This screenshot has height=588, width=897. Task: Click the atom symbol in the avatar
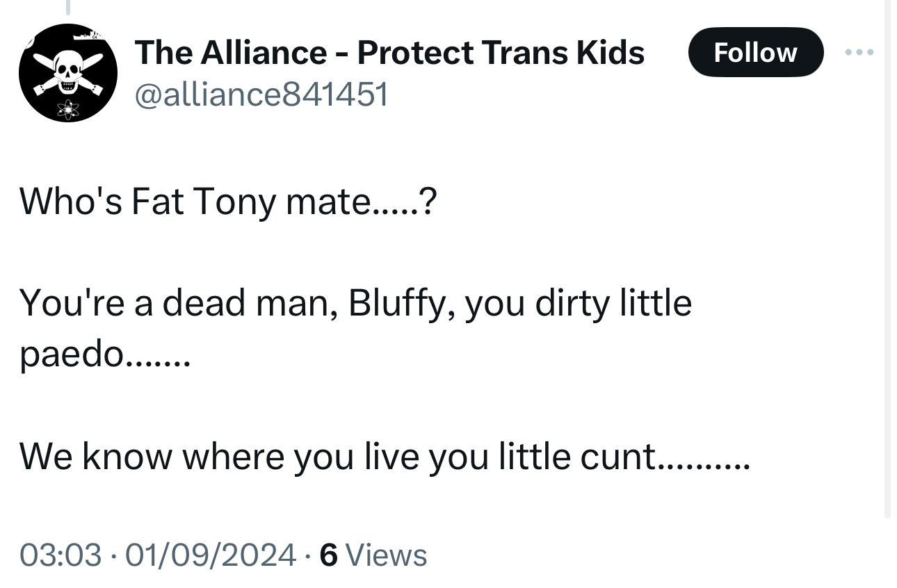(x=67, y=108)
